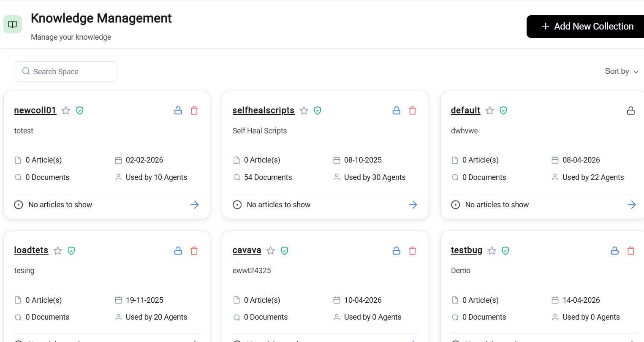Open default collection using its arrow icon
Screen dimensions: 644x342
[632, 205]
